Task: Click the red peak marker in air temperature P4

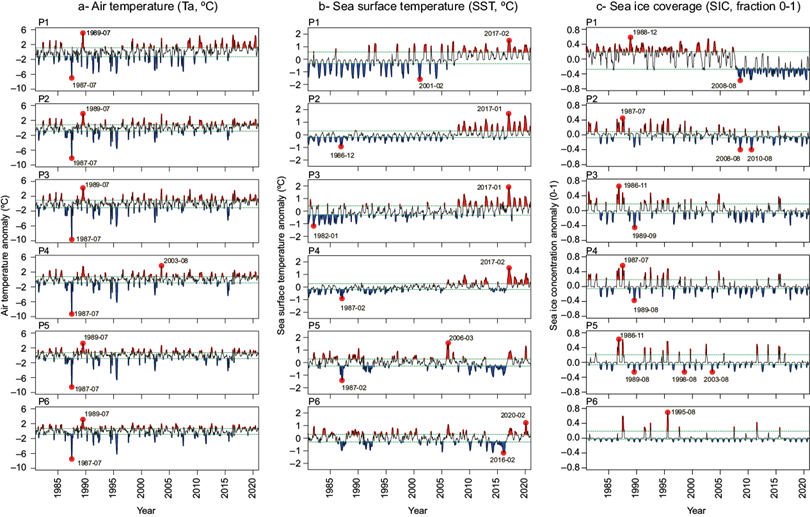Action: point(162,264)
